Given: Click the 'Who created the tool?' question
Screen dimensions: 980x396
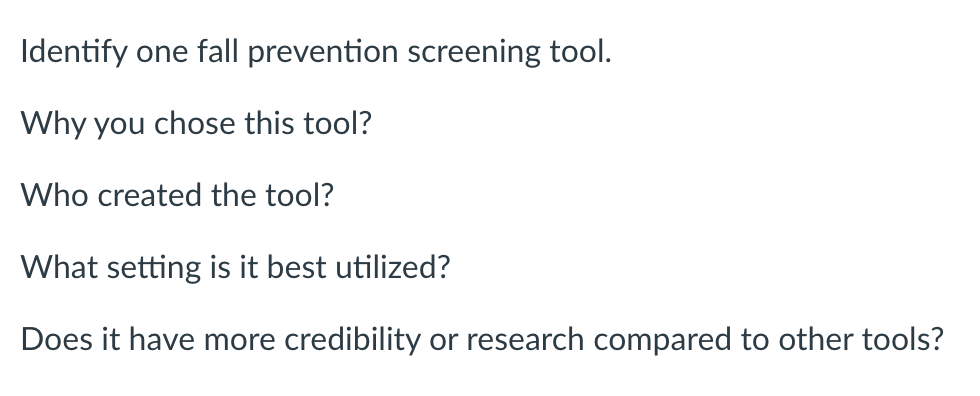Looking at the screenshot, I should click(x=178, y=196).
